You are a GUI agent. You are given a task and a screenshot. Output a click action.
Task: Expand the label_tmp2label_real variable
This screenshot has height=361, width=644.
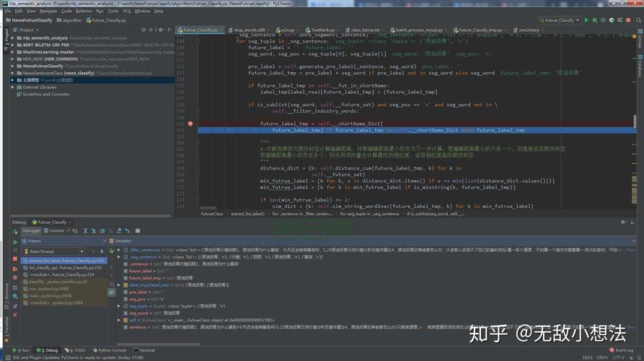(119, 285)
